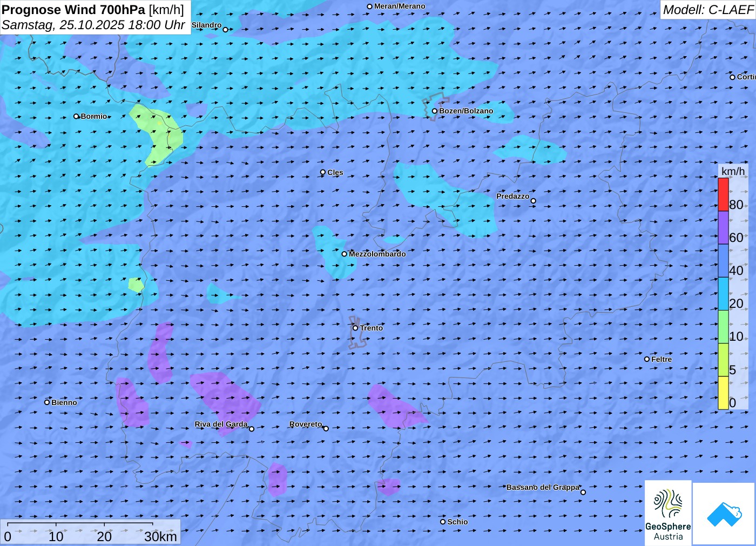Click the green 10–20 km/h legend swatch
Screen dimensions: 756x546
pyautogui.click(x=723, y=327)
